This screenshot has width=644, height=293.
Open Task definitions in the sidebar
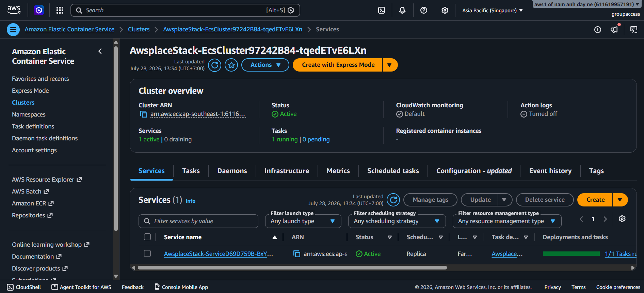click(x=33, y=126)
